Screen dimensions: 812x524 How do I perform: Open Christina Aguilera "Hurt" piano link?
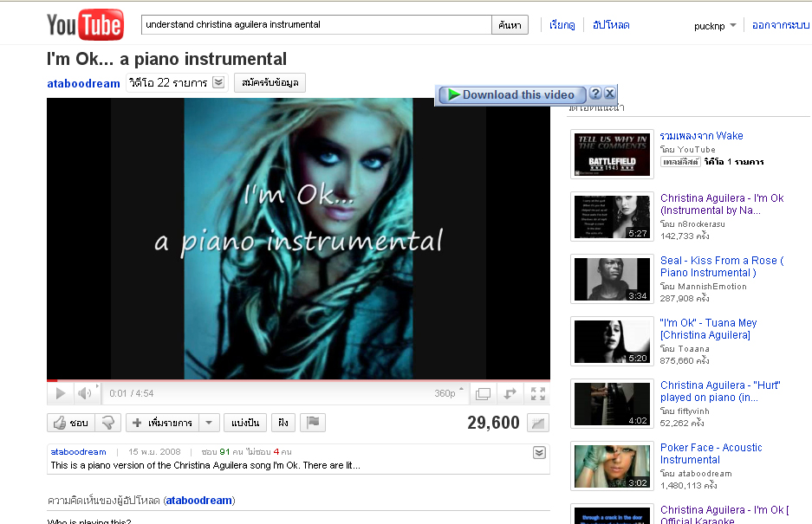(720, 391)
